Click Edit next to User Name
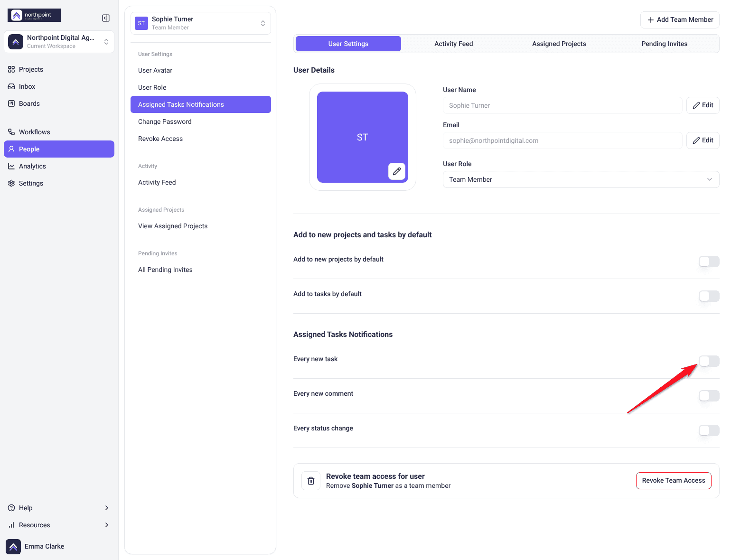The height and width of the screenshot is (560, 731). coord(703,105)
